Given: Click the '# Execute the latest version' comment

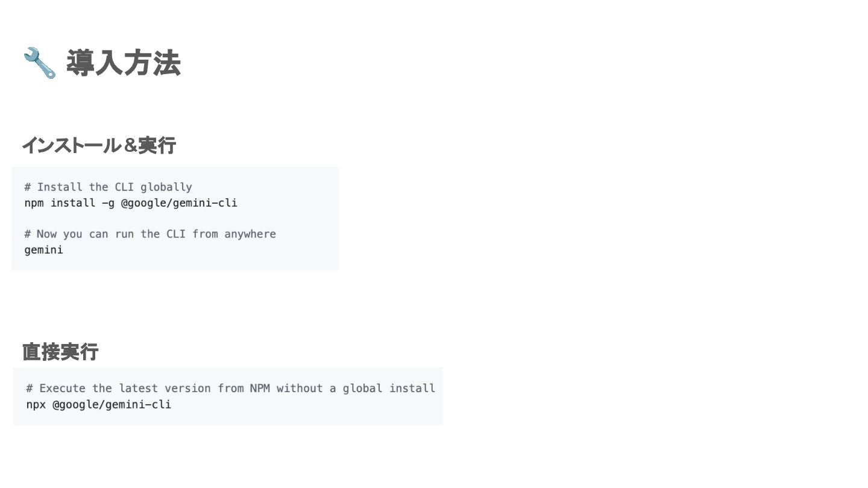Looking at the screenshot, I should click(x=230, y=388).
